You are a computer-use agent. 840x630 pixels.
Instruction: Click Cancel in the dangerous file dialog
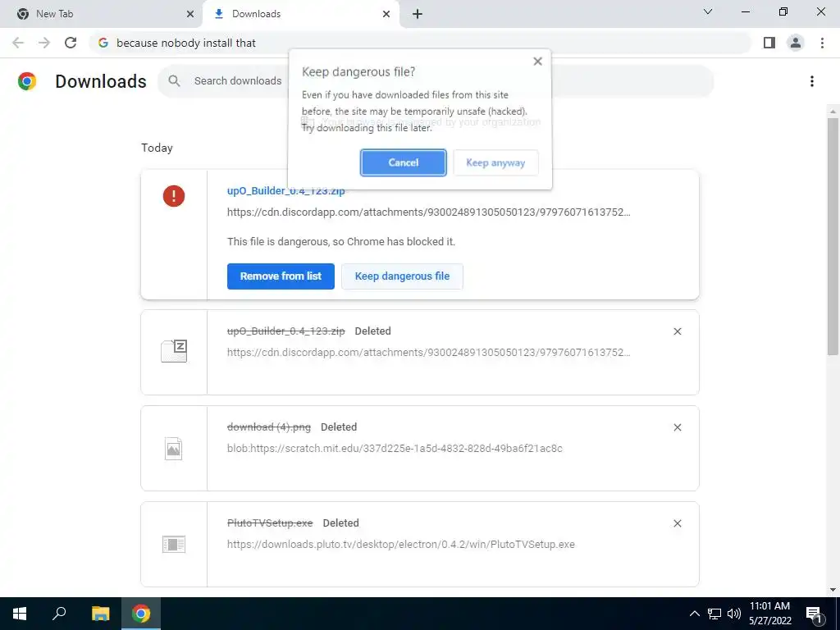click(403, 163)
